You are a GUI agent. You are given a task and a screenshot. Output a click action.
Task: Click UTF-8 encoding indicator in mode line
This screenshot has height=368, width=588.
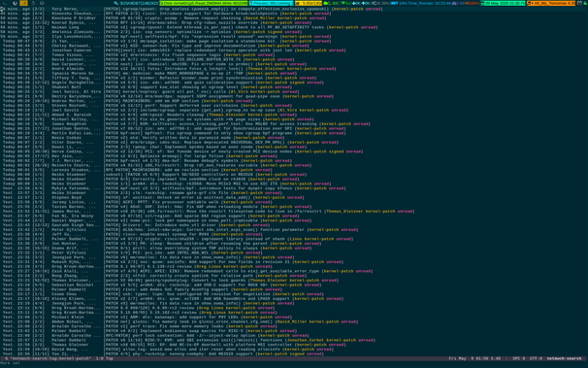pyautogui.click(x=536, y=358)
